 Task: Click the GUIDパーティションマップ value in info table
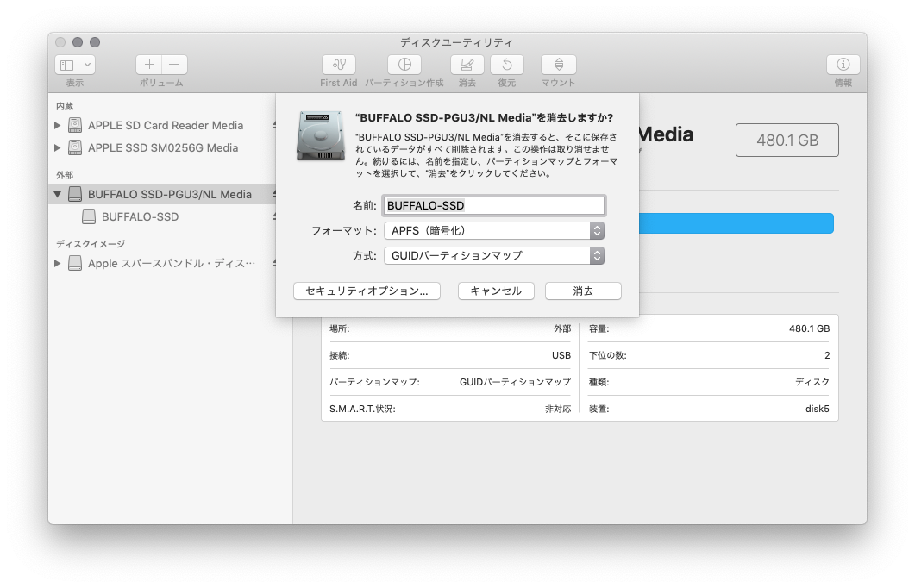pos(515,382)
